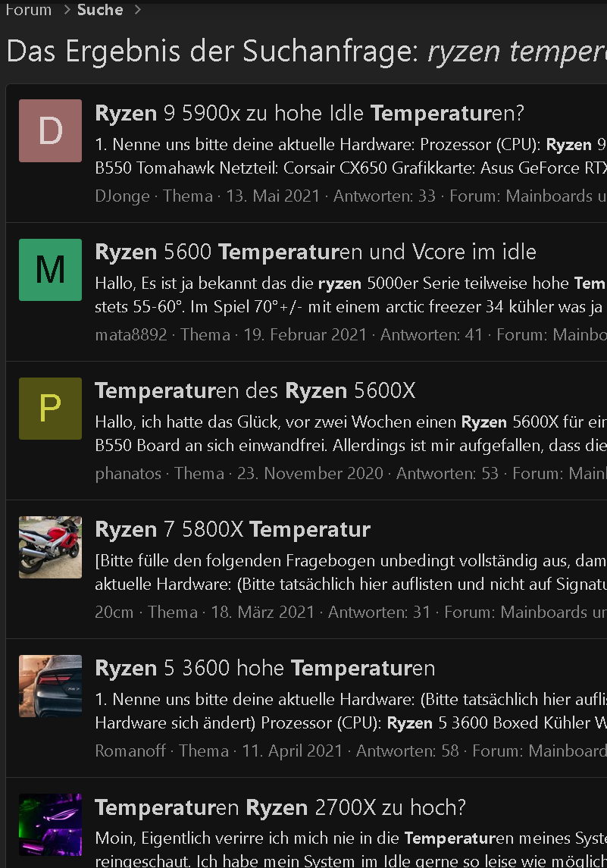Click username phanatos

(128, 474)
